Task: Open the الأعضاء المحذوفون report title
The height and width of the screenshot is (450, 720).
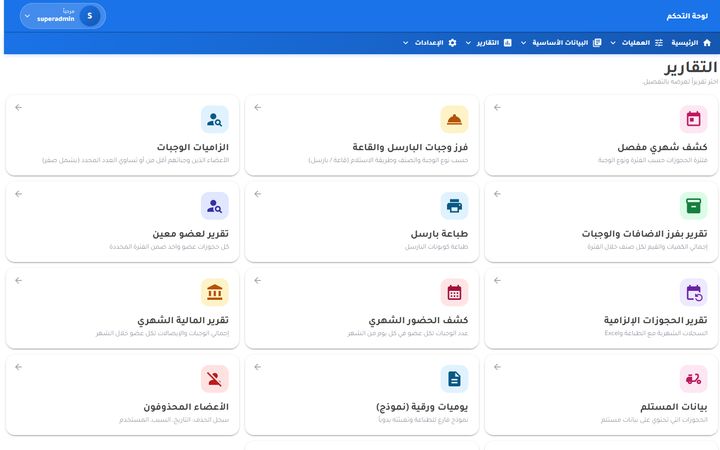Action: (x=186, y=407)
